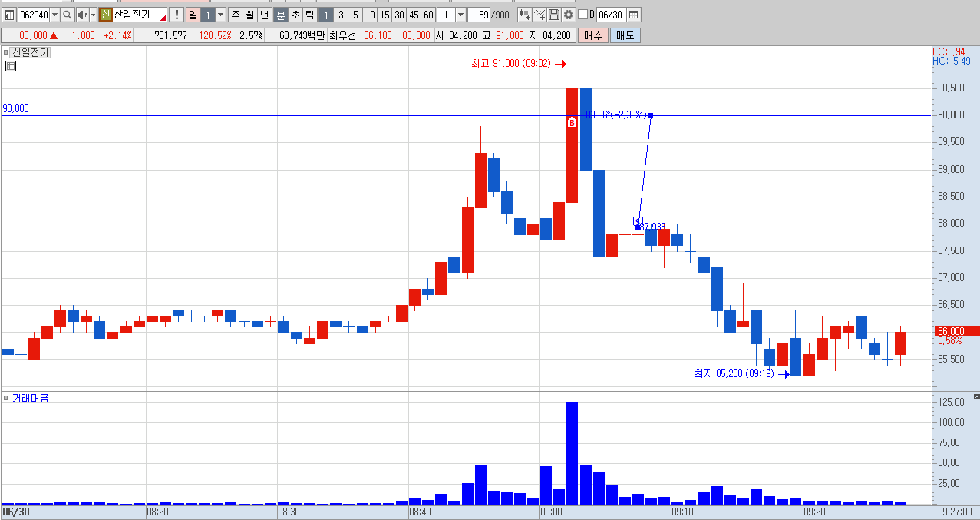
Task: Click the data table grid icon under chart title
Action: tap(11, 66)
